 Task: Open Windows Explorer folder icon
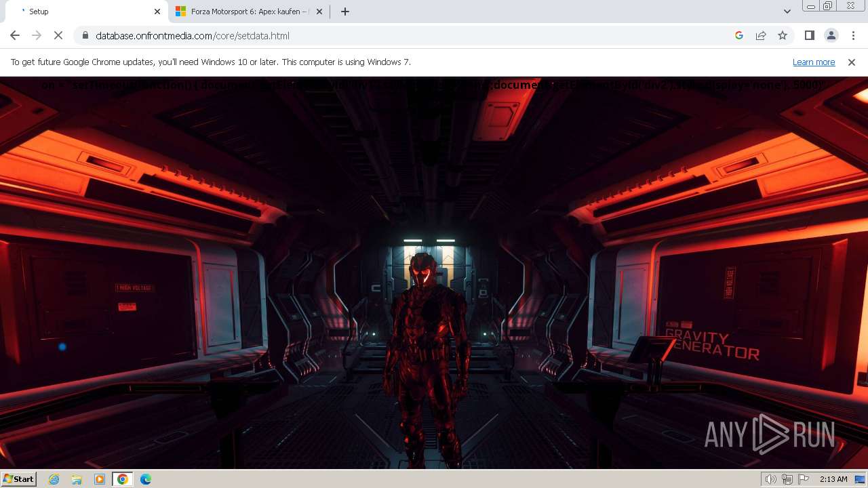[x=77, y=479]
